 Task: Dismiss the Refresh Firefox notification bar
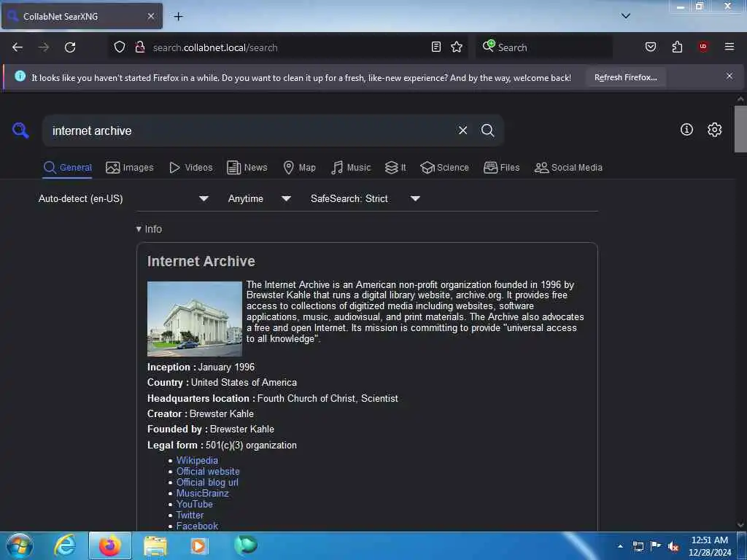pyautogui.click(x=729, y=76)
